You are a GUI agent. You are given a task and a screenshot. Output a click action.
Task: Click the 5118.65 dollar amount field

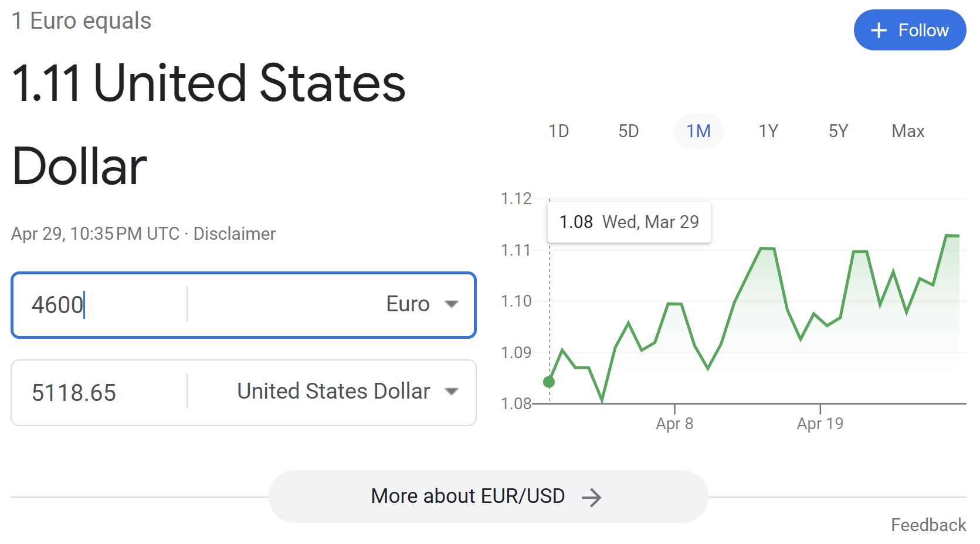pyautogui.click(x=106, y=393)
